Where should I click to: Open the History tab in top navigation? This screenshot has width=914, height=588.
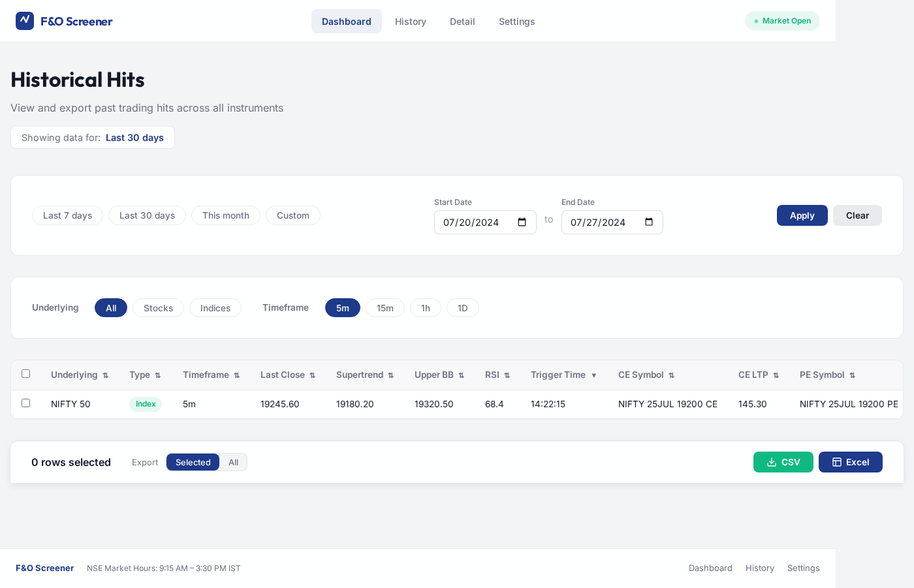pos(411,22)
